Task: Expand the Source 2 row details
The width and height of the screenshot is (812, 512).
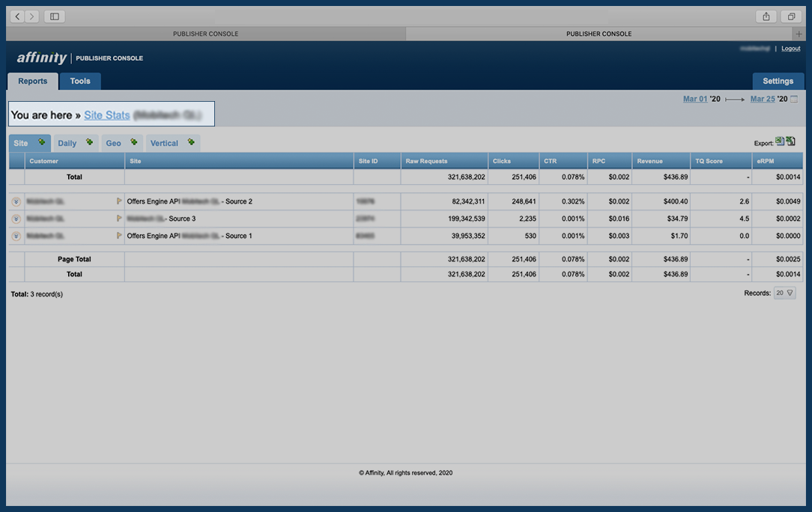Action: pyautogui.click(x=16, y=201)
